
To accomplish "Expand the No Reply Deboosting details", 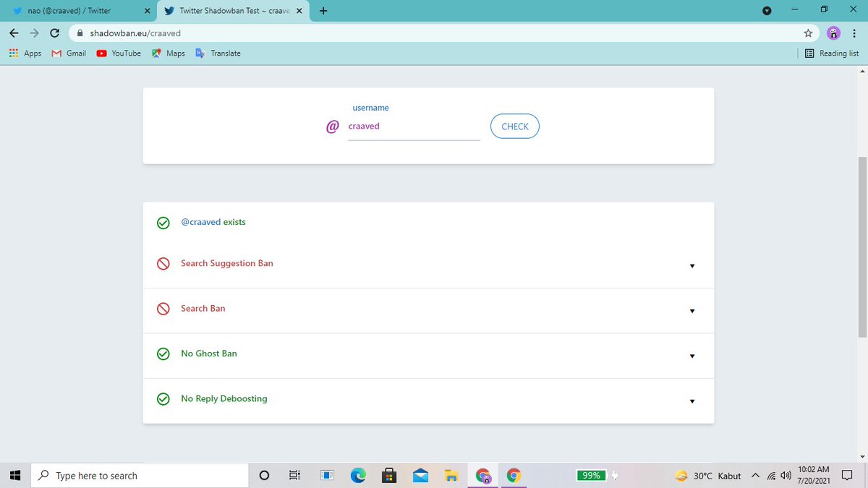I will pos(692,401).
